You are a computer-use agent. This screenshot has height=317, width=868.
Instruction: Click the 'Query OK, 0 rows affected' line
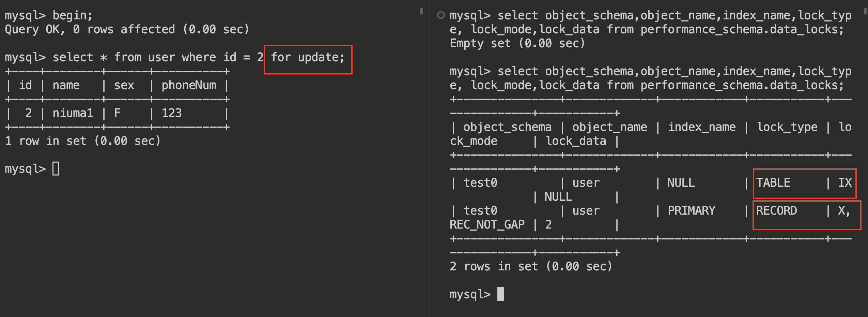coord(127,30)
